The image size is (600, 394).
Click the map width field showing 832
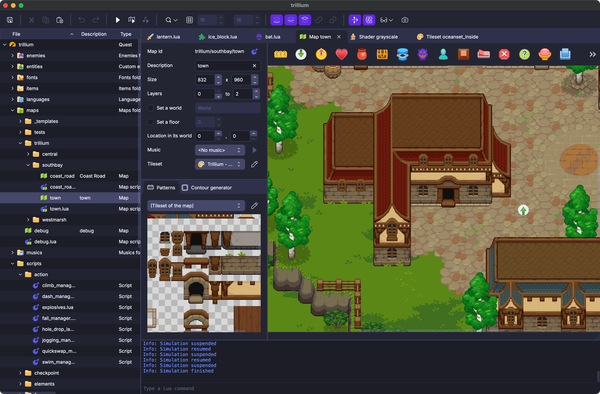205,80
